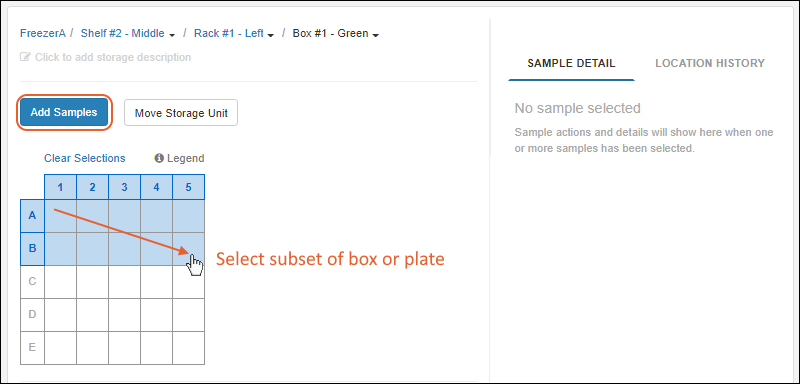Click the Move Storage Unit button
This screenshot has width=800, height=384.
[181, 113]
